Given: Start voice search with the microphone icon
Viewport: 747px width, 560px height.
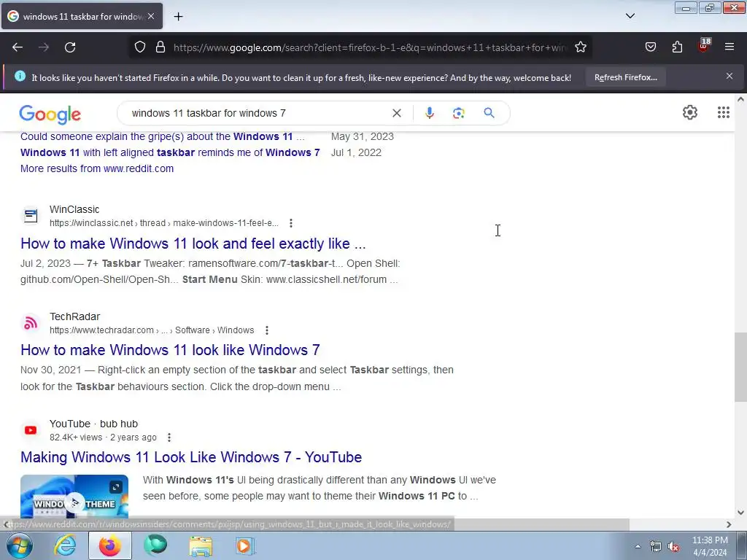Looking at the screenshot, I should [429, 113].
